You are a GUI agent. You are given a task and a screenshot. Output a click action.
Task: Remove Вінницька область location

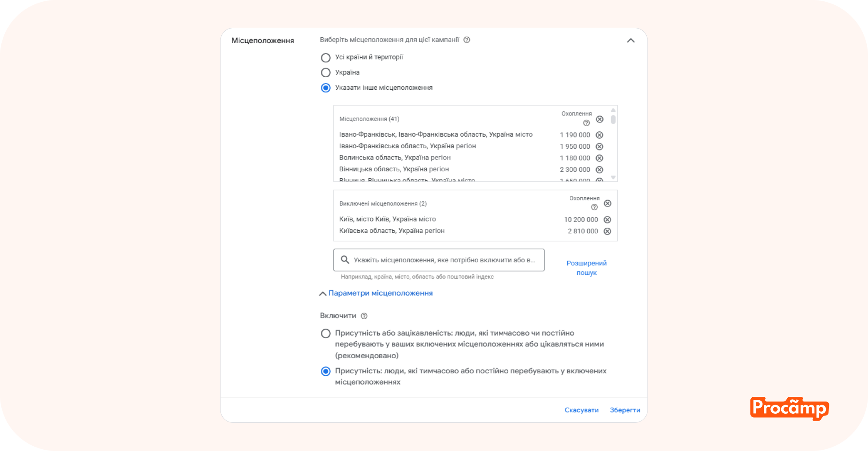[599, 170]
